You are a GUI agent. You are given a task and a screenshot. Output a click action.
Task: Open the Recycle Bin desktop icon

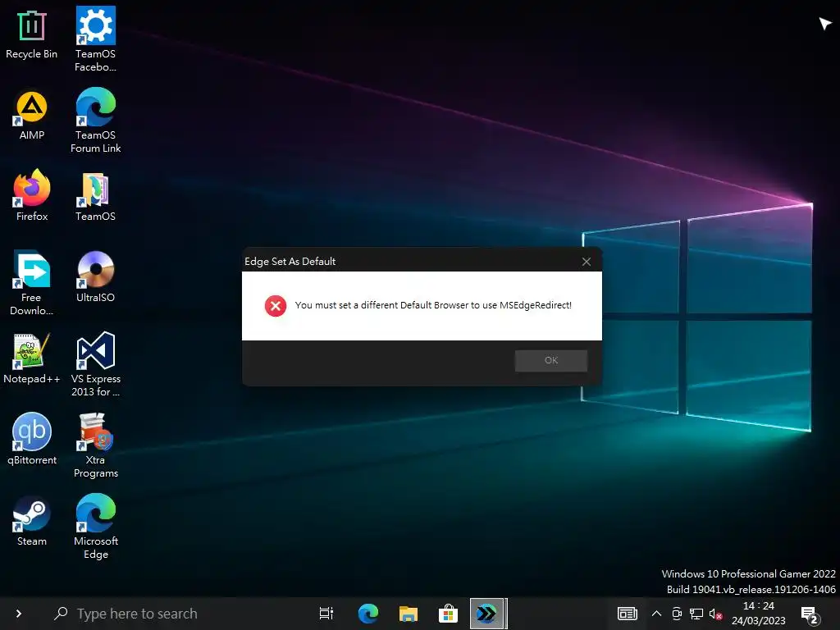[32, 34]
